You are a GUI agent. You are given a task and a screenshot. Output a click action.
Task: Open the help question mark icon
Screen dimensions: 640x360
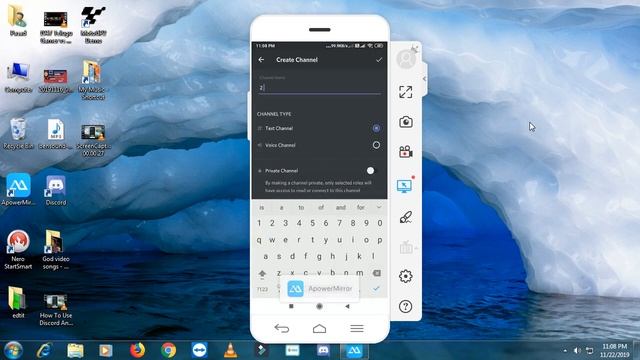coord(405,307)
